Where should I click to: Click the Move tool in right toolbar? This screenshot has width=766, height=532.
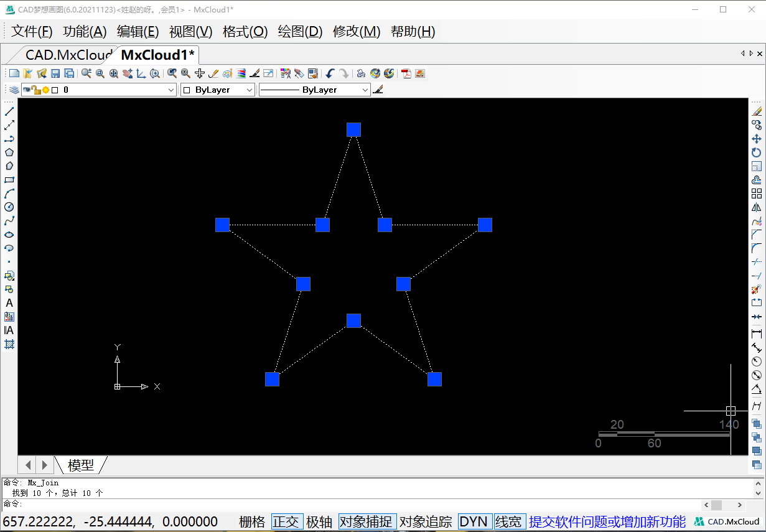[x=757, y=139]
